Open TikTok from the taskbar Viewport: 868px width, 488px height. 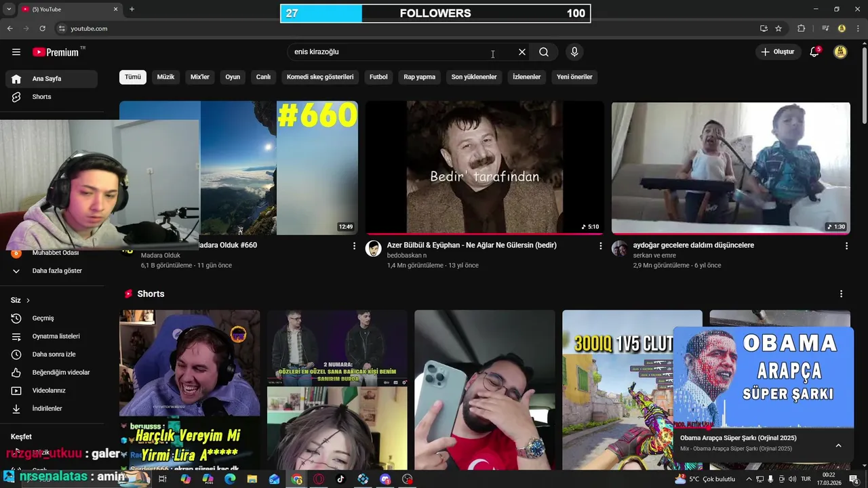pyautogui.click(x=340, y=479)
